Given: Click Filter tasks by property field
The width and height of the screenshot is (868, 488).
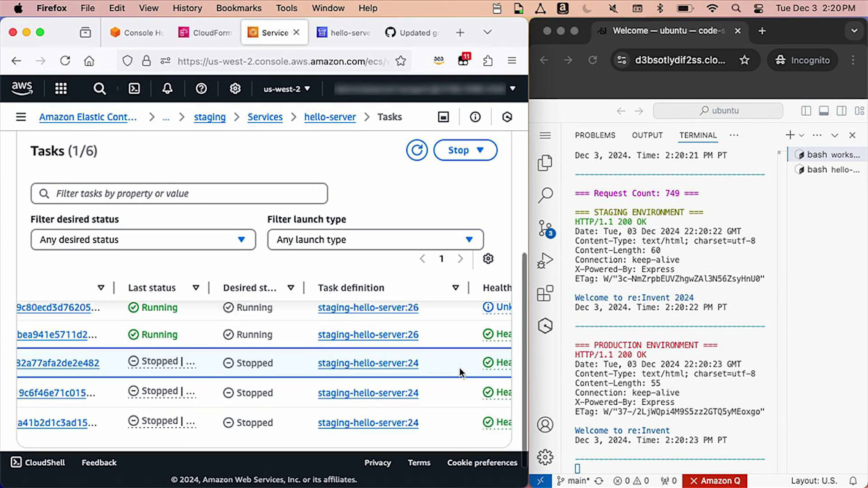Looking at the screenshot, I should 179,194.
